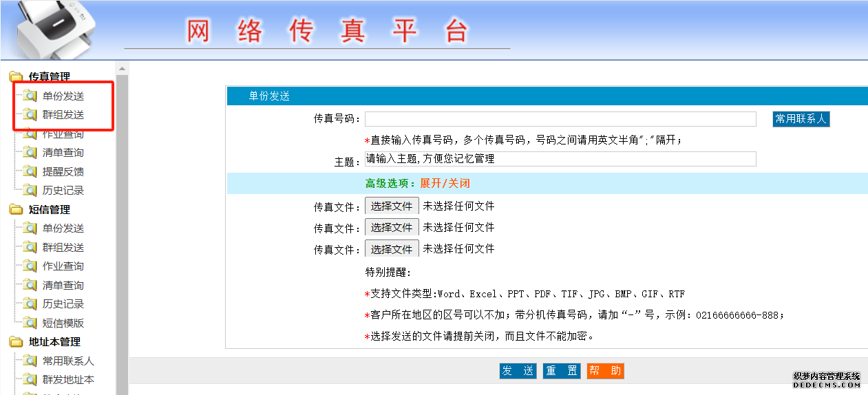Screen dimensions: 868x395
Task: Click the printer logo icon in header
Action: 52,28
